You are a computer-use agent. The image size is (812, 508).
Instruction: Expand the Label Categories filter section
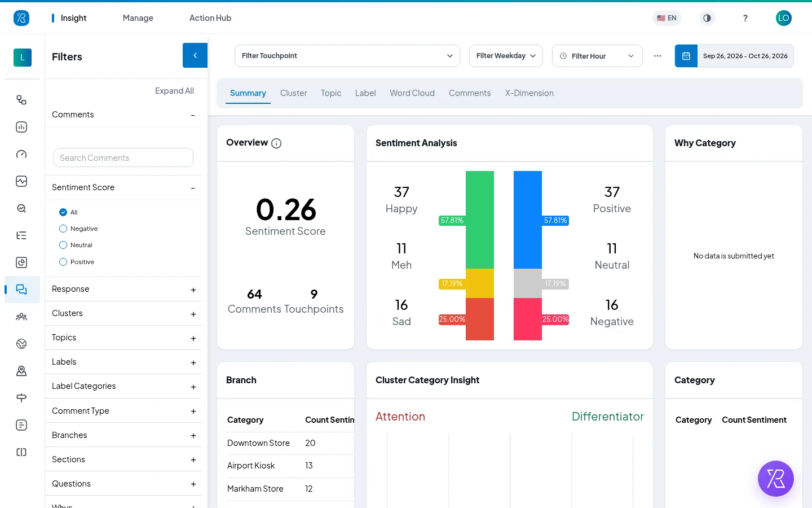coord(123,386)
